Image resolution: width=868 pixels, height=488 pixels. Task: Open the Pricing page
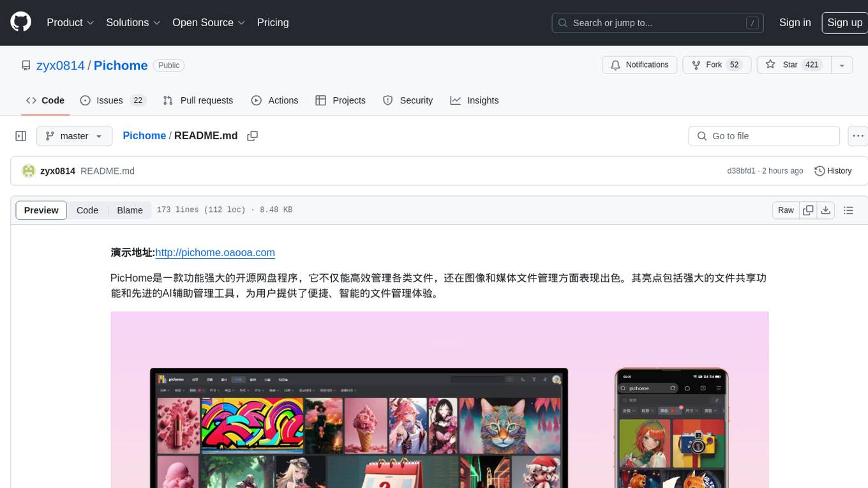click(273, 22)
